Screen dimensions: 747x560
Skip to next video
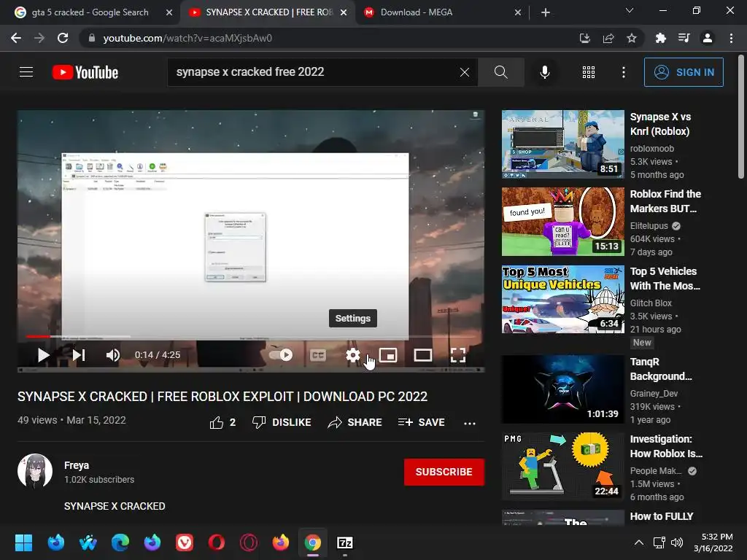[x=79, y=355]
